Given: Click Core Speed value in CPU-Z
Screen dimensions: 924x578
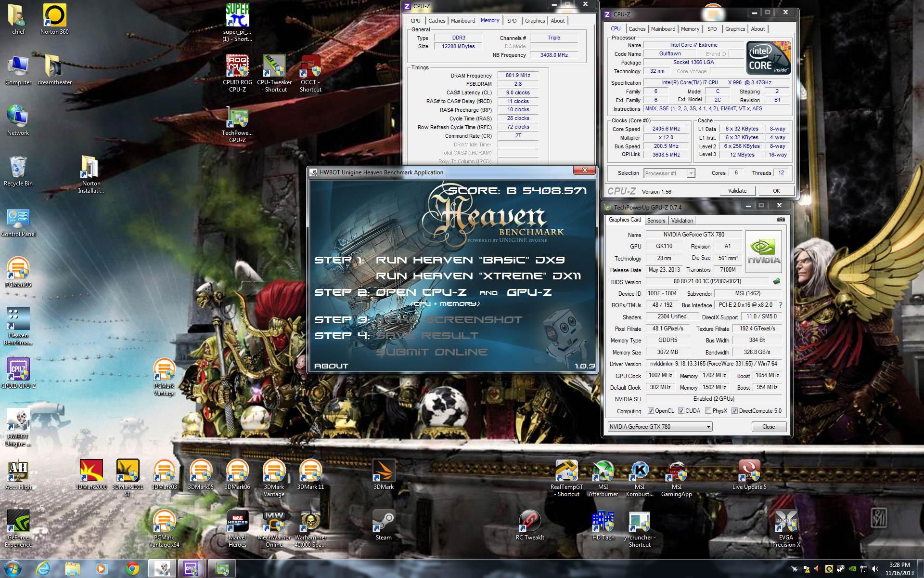Looking at the screenshot, I should coord(666,129).
